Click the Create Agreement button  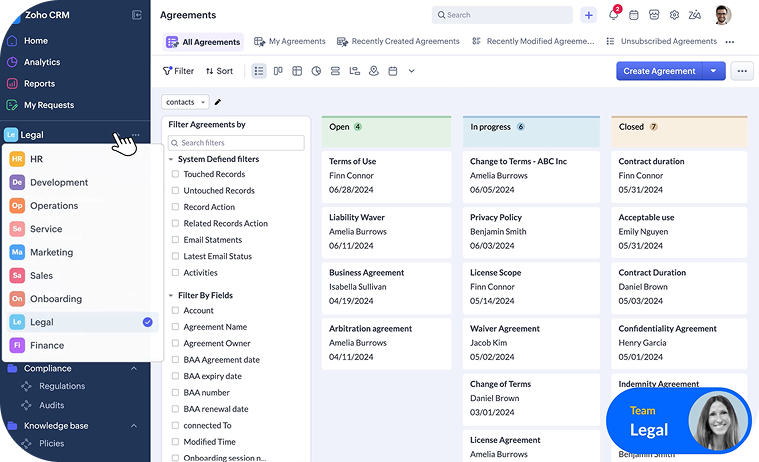659,71
